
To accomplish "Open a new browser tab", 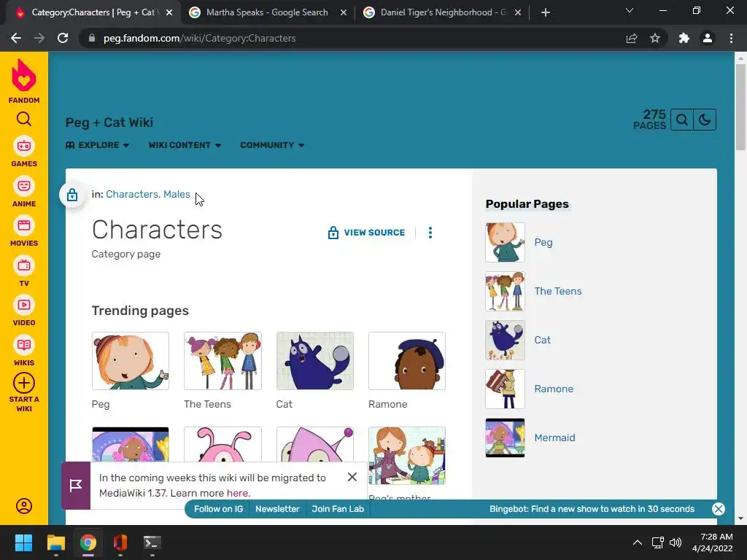I will (546, 12).
